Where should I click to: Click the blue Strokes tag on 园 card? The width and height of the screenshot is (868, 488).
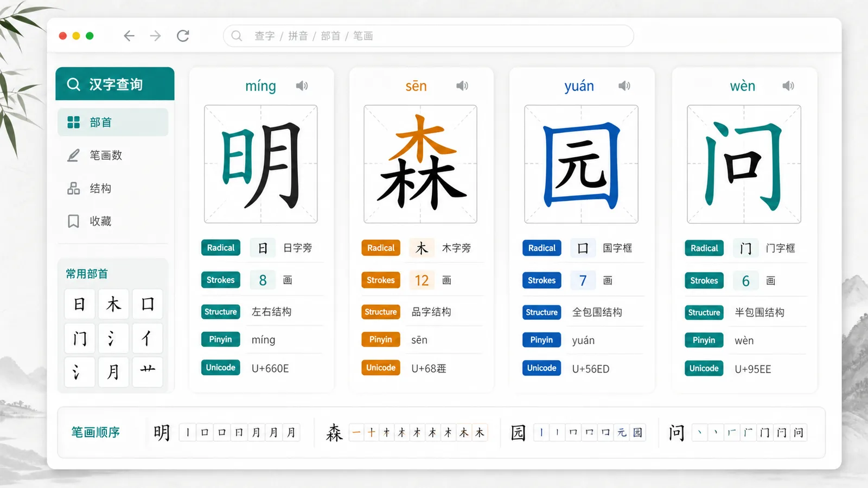(541, 280)
